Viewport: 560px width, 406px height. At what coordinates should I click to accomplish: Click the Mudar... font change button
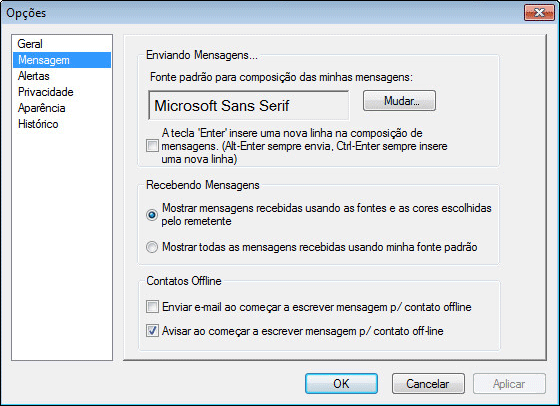[399, 101]
